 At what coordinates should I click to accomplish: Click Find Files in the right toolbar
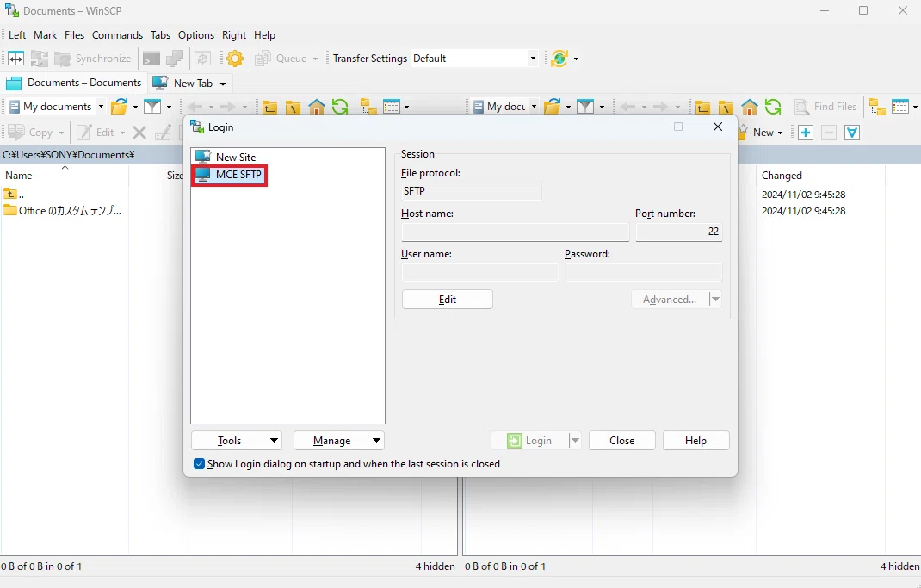(825, 106)
